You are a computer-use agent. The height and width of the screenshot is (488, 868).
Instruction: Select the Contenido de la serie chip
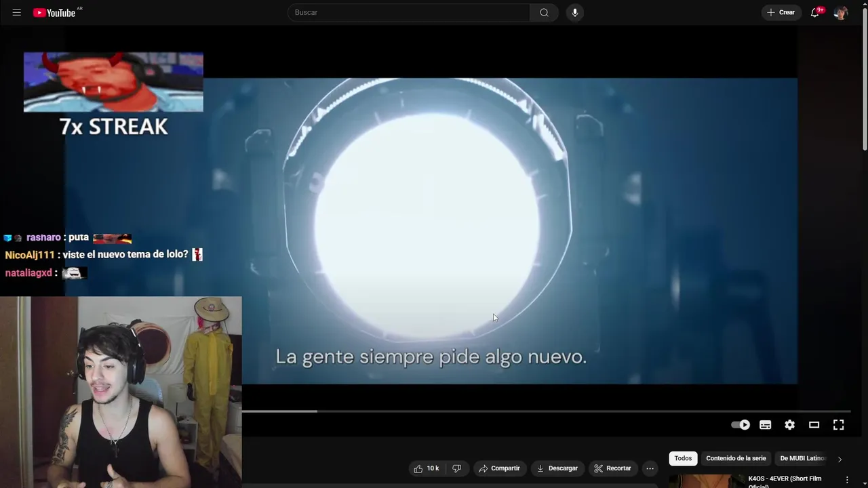(x=736, y=459)
